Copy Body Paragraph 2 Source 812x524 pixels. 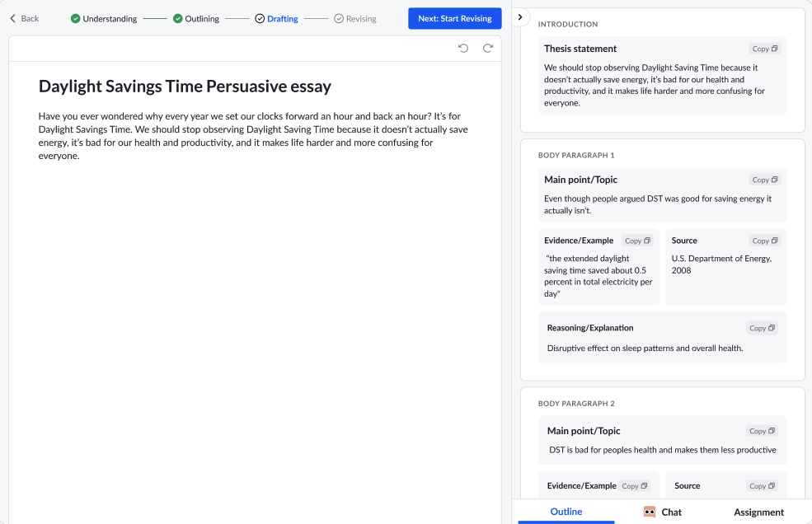tap(762, 486)
